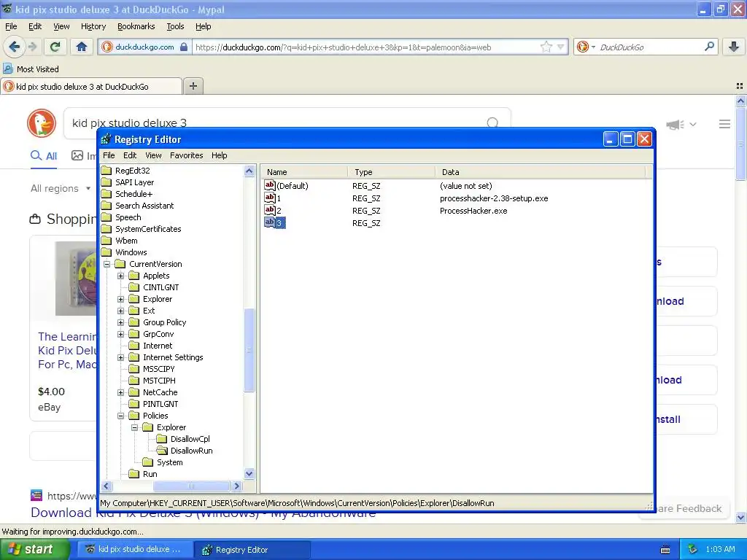The width and height of the screenshot is (747, 560).
Task: Select the All search results tab
Action: [x=44, y=156]
